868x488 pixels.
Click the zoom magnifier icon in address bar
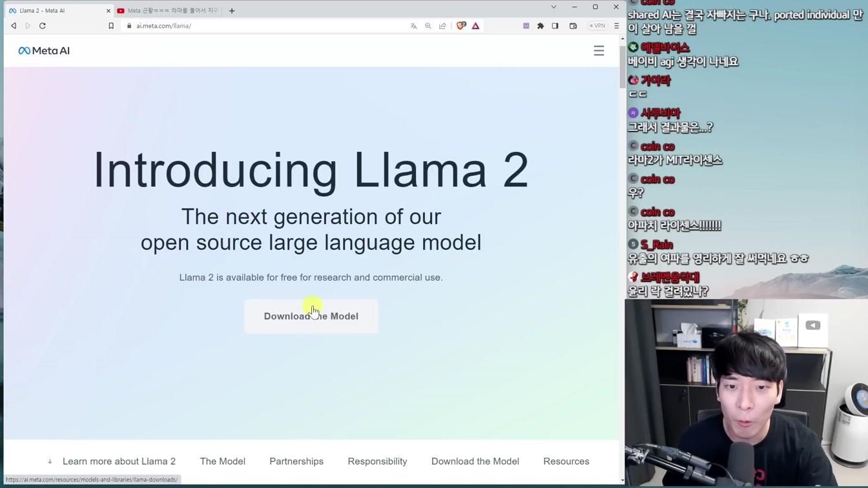click(428, 26)
